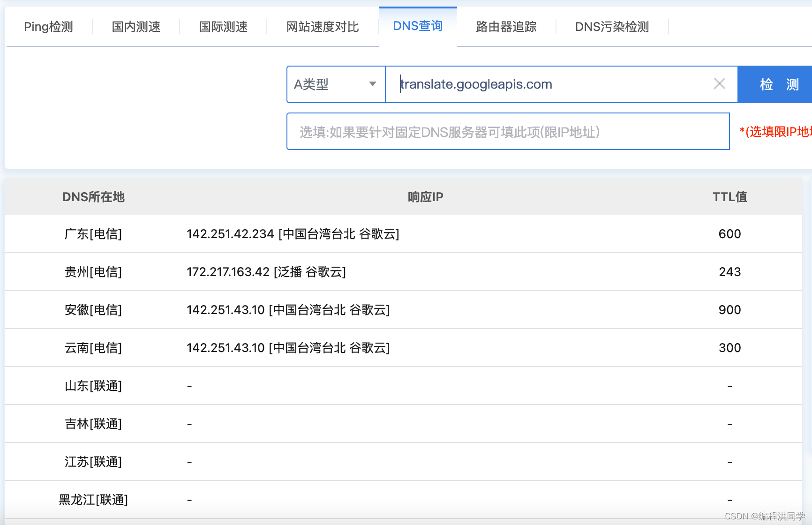Click the 云南[电信] response IP entry
Screen dimensions: 812x525
(x=288, y=348)
